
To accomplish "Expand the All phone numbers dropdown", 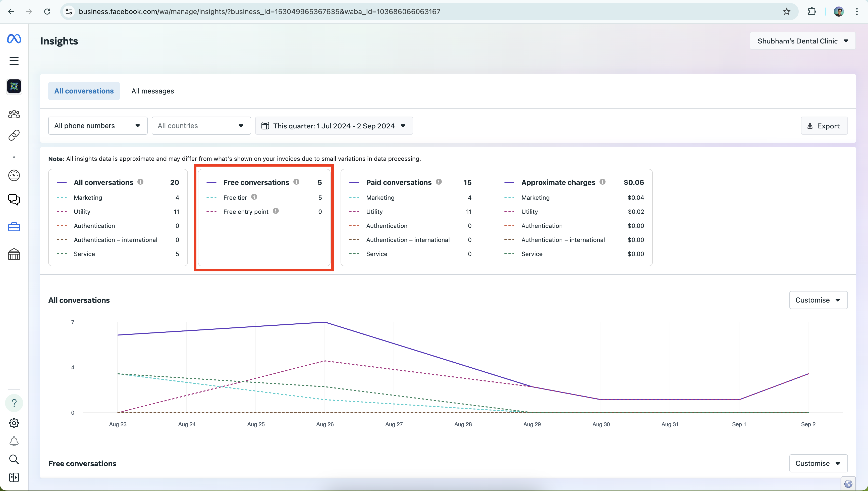I will (98, 126).
